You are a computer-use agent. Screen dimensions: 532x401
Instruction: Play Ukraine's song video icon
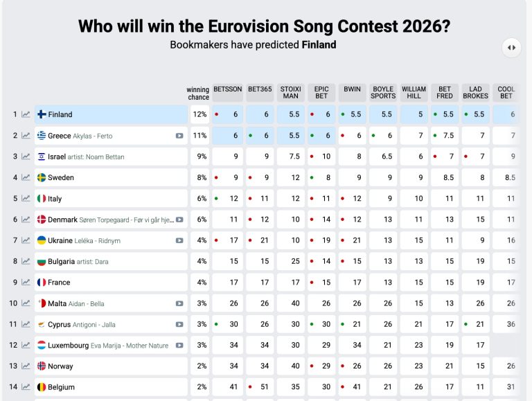[179, 240]
